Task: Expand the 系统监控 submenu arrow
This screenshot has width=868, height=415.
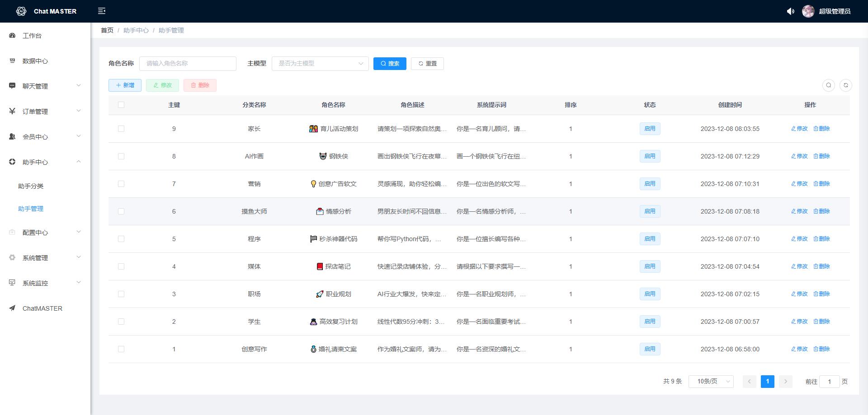Action: point(79,282)
